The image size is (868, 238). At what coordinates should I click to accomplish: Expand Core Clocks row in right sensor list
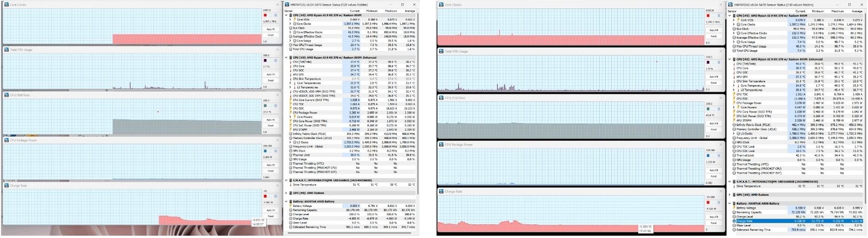pyautogui.click(x=734, y=25)
